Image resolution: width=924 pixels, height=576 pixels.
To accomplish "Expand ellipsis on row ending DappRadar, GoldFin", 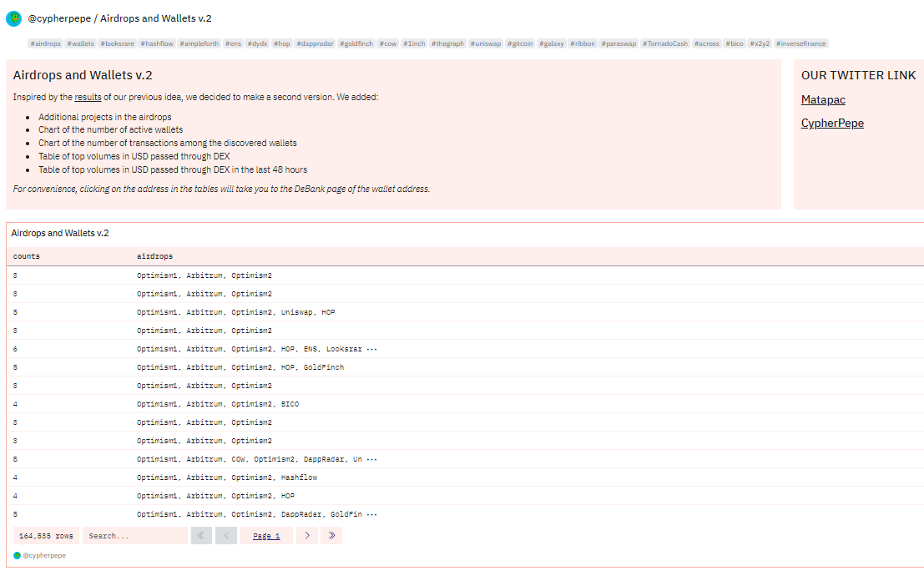I will click(372, 514).
